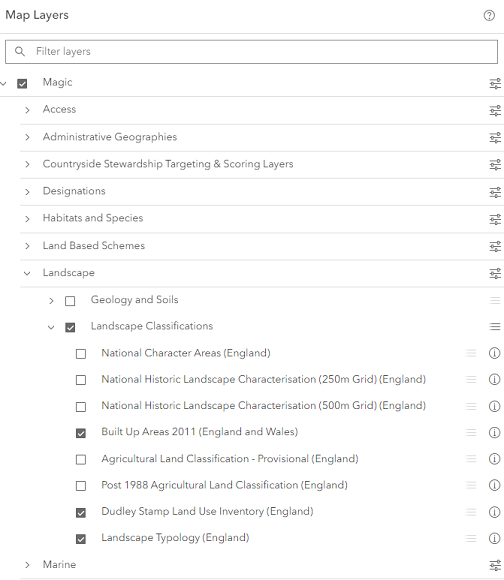Expand the Habitats and Species group
The width and height of the screenshot is (504, 580).
[27, 219]
